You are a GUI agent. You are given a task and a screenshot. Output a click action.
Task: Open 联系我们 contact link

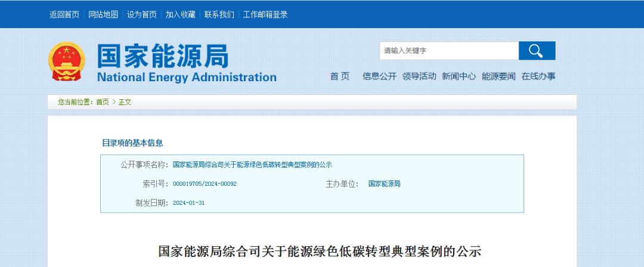coord(219,14)
